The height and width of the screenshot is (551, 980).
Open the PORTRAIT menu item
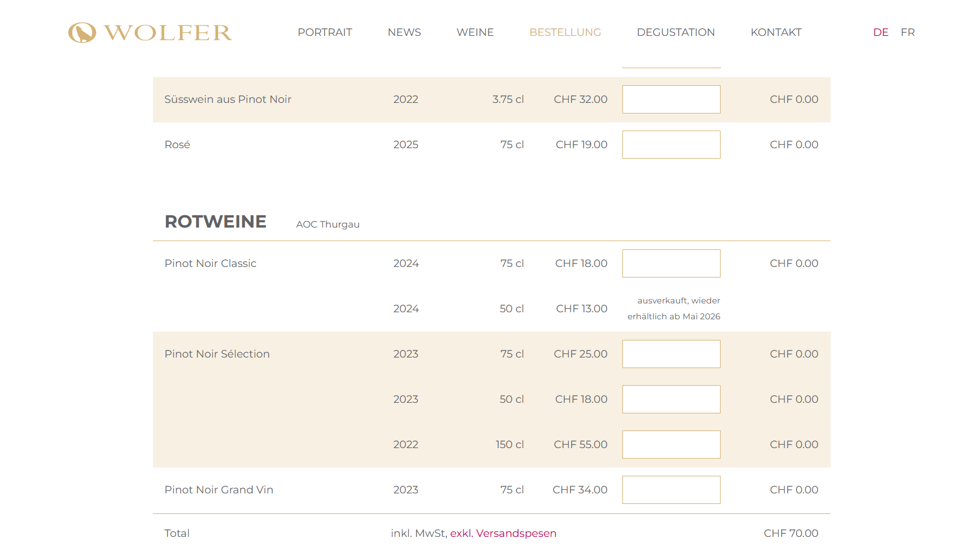(325, 32)
